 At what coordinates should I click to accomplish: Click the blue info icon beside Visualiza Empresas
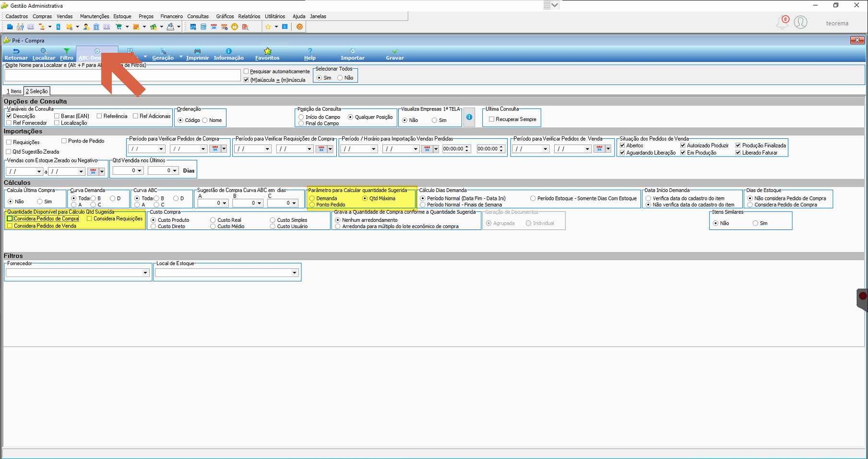(x=469, y=117)
